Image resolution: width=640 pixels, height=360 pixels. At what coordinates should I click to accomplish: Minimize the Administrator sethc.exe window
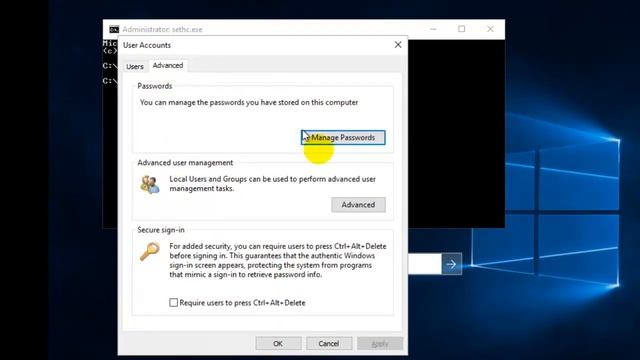point(433,29)
